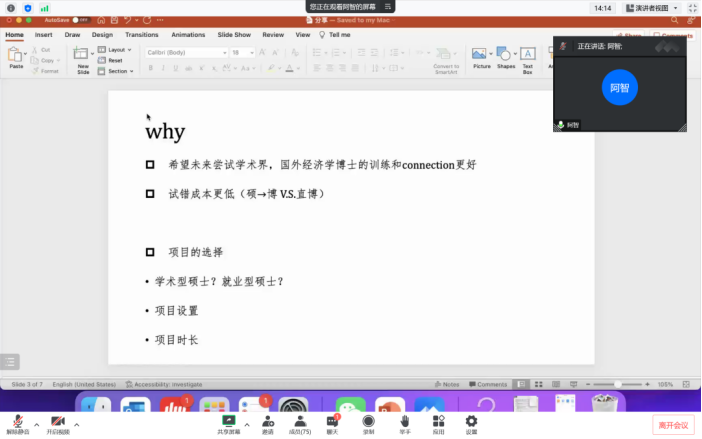Click the red leave meeting button

coord(672,425)
